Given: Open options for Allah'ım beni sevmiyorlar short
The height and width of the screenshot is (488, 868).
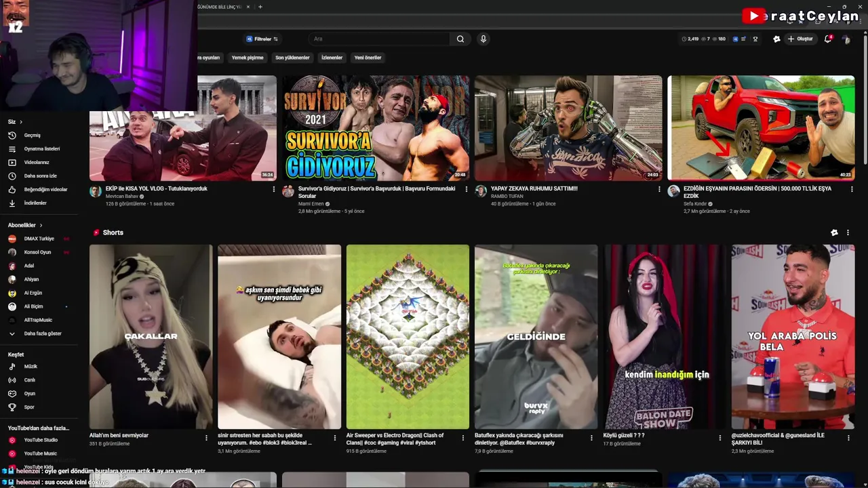Looking at the screenshot, I should [206, 438].
